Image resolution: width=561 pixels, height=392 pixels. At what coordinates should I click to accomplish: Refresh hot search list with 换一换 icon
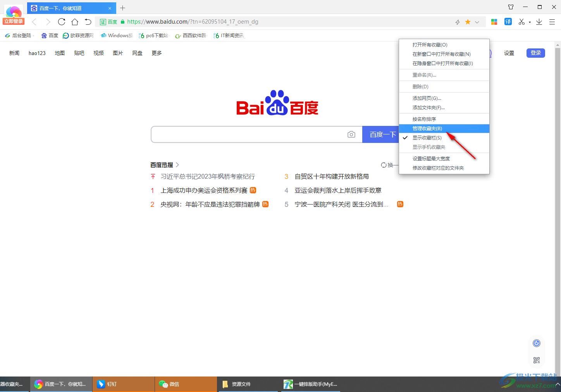384,165
